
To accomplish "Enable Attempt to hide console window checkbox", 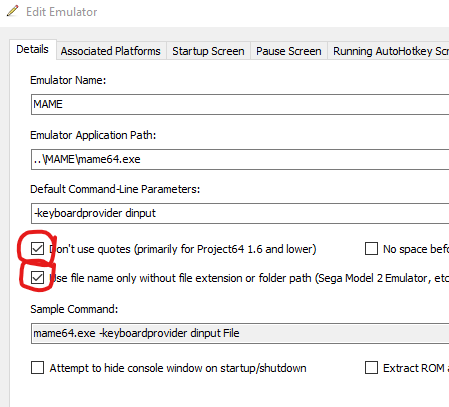I will (x=37, y=368).
